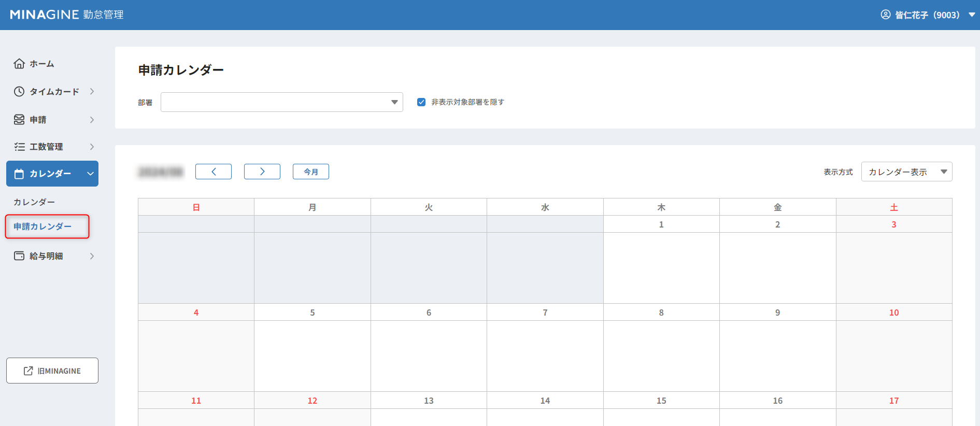Select day 17 in calendar
The image size is (980, 426).
tap(894, 401)
